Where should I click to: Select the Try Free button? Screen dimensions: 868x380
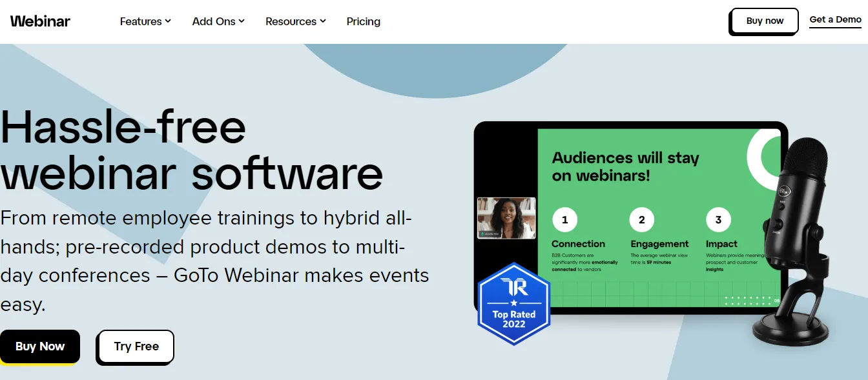(136, 347)
